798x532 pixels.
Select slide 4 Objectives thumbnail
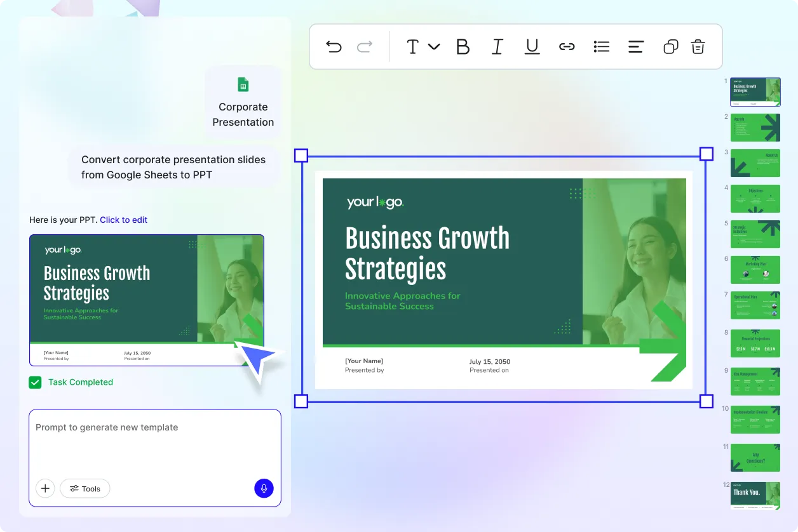[755, 199]
